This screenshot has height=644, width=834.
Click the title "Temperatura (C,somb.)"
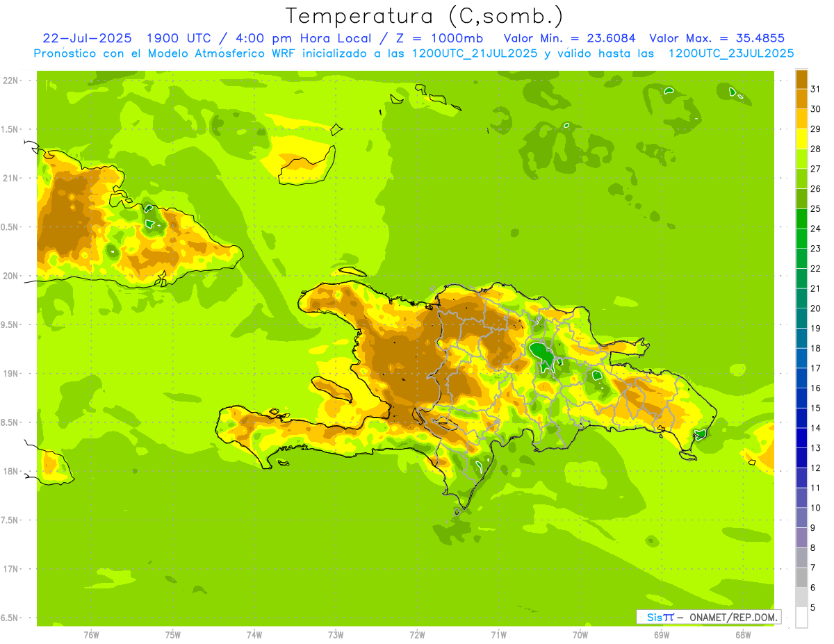425,16
